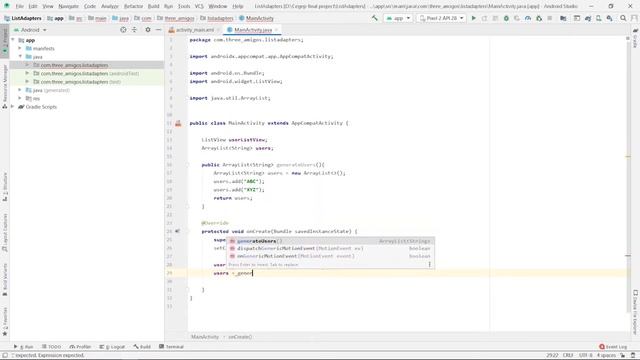Open the Resource Manager side tab
This screenshot has height=360, width=640.
5,86
